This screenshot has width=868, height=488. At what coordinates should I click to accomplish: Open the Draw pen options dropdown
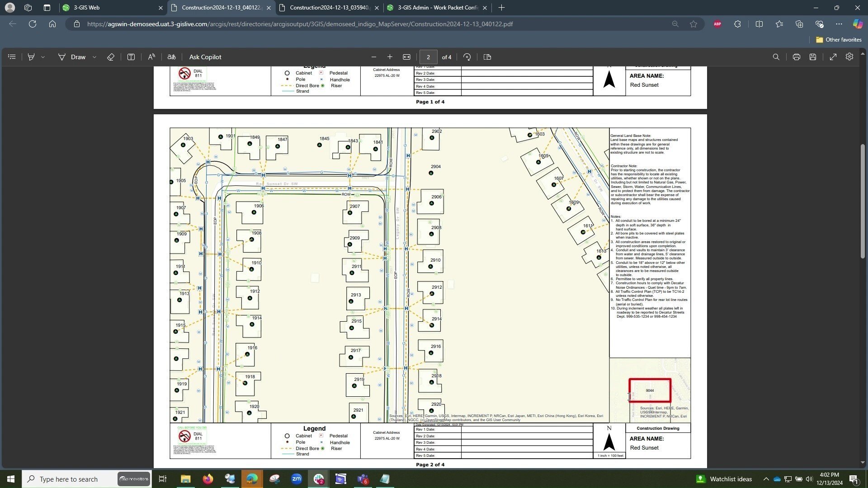pos(94,56)
